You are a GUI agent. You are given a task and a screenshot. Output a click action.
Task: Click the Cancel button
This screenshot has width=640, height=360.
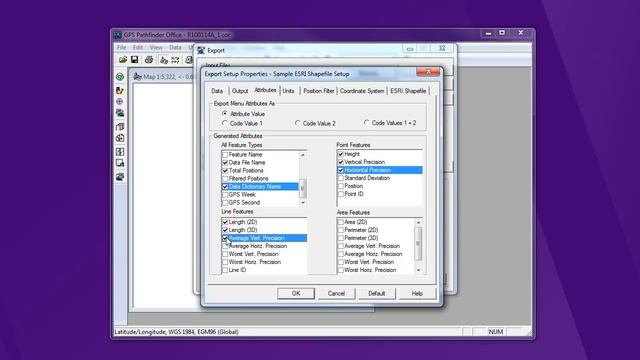(336, 293)
